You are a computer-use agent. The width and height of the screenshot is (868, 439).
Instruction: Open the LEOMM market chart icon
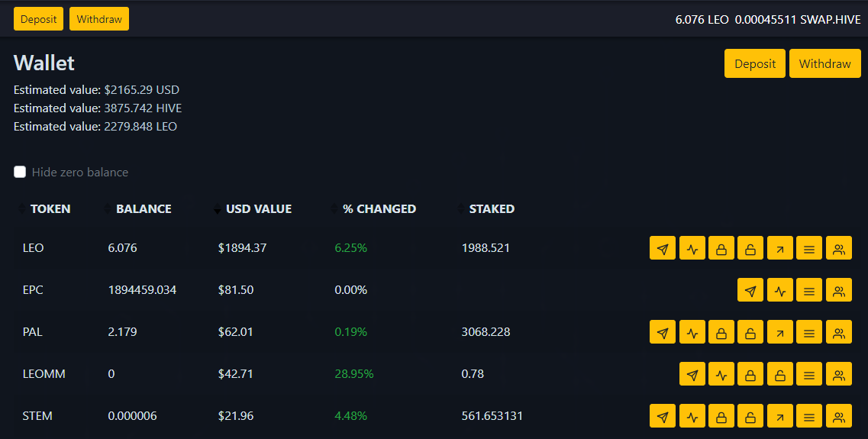click(721, 374)
